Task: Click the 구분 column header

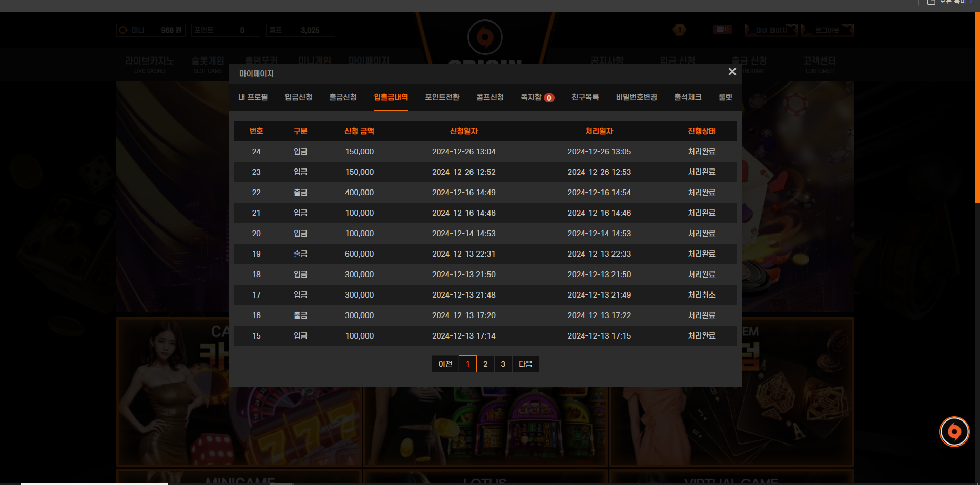Action: (300, 131)
